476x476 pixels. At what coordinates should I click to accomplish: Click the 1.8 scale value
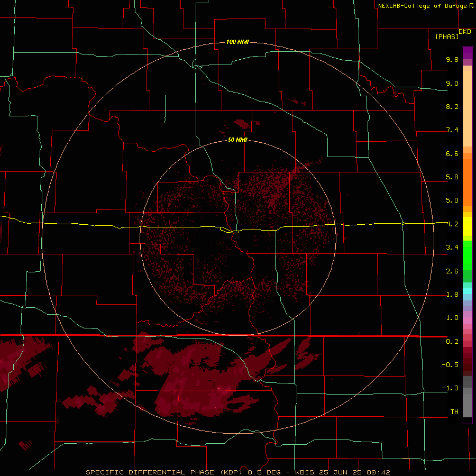pos(452,295)
